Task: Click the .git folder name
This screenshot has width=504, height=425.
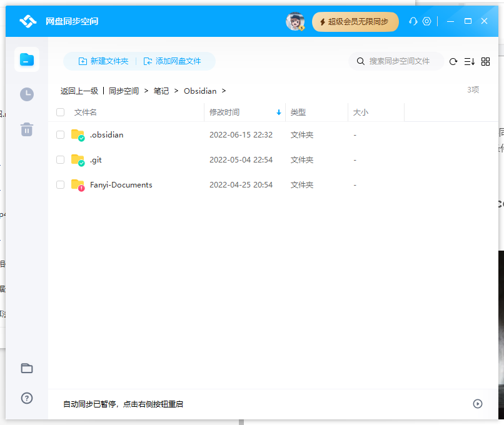Action: [96, 159]
